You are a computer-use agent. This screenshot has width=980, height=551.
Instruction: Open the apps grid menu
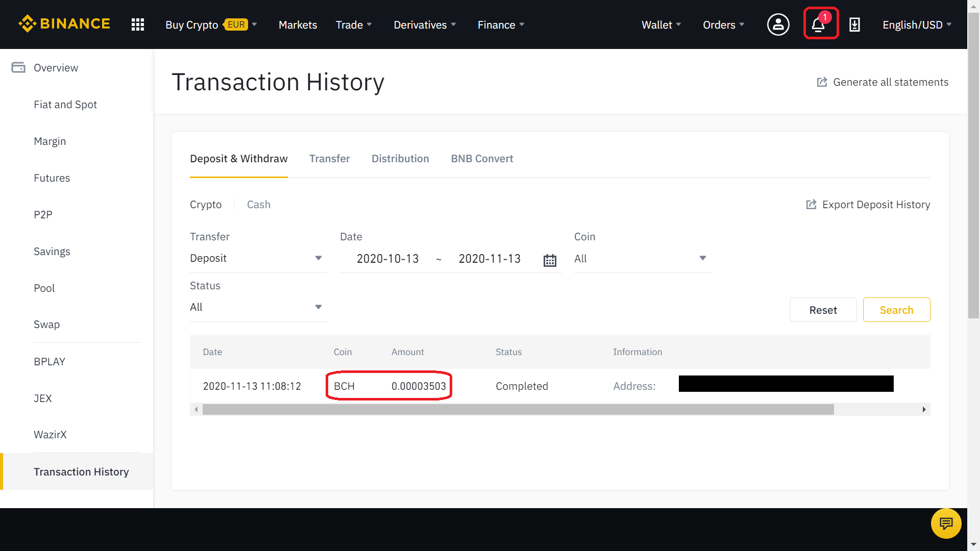point(138,24)
